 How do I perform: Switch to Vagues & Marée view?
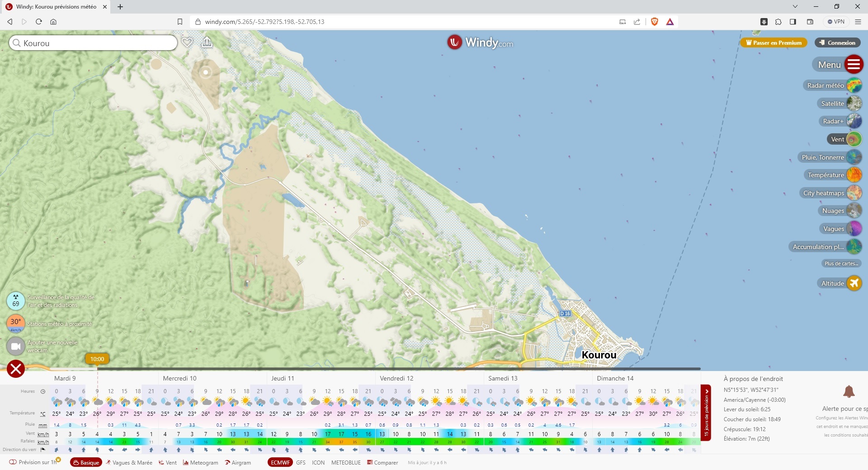pyautogui.click(x=129, y=462)
